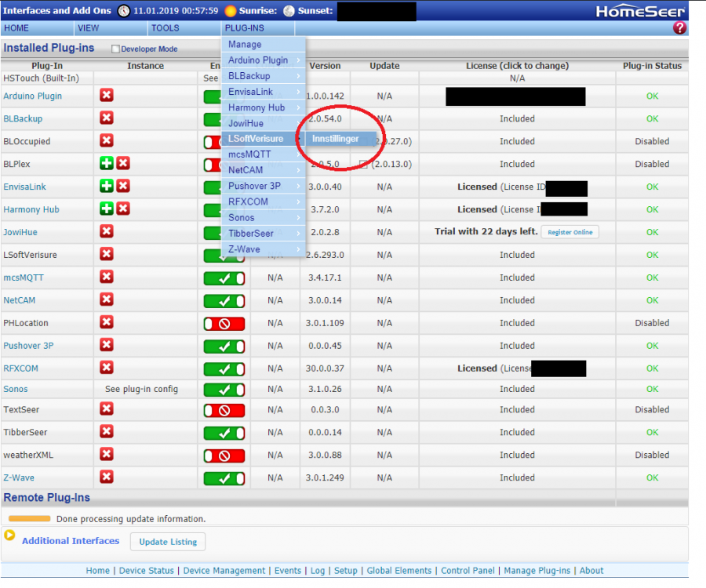Disable the NetCAM plug-in toggle
The width and height of the screenshot is (706, 588).
pyautogui.click(x=224, y=300)
